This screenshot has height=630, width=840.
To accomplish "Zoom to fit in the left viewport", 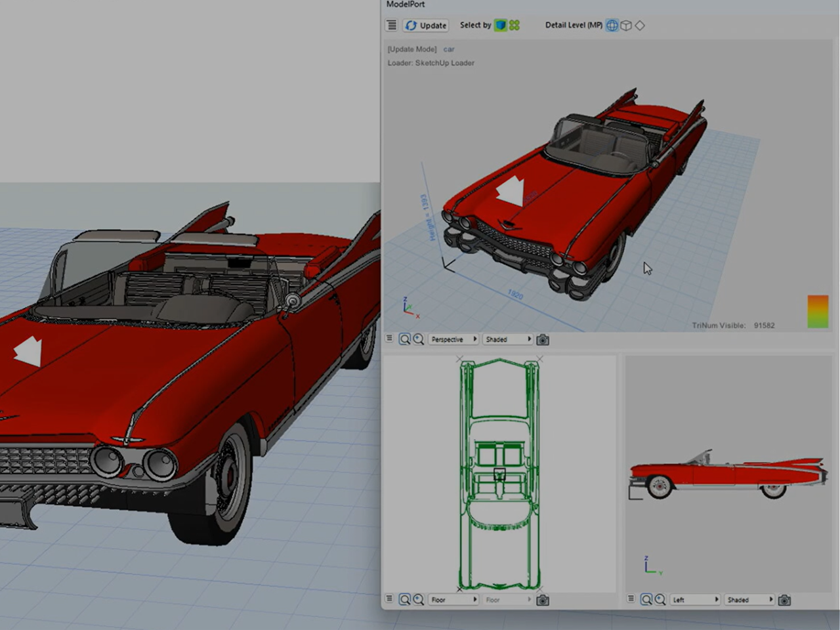I will [x=646, y=600].
